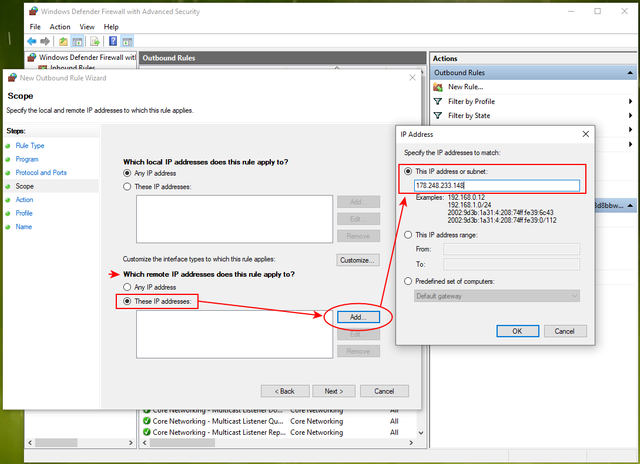Collapse the section ending in 'd8bbw...' in Actions
The width and height of the screenshot is (640, 464).
click(x=630, y=205)
